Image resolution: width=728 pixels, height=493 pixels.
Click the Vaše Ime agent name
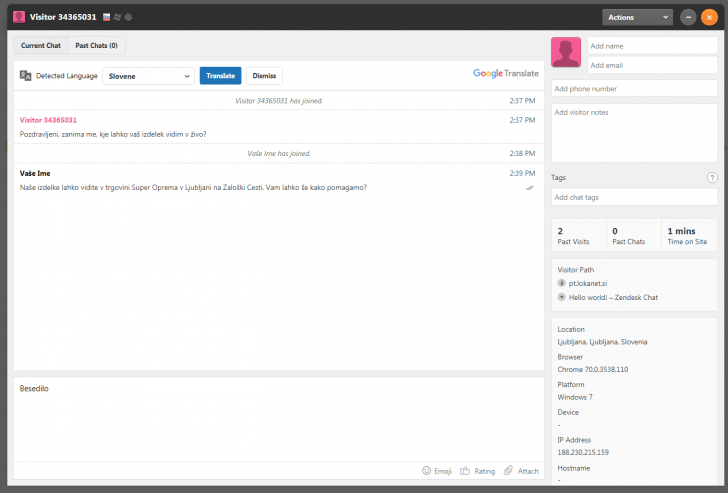pos(35,173)
